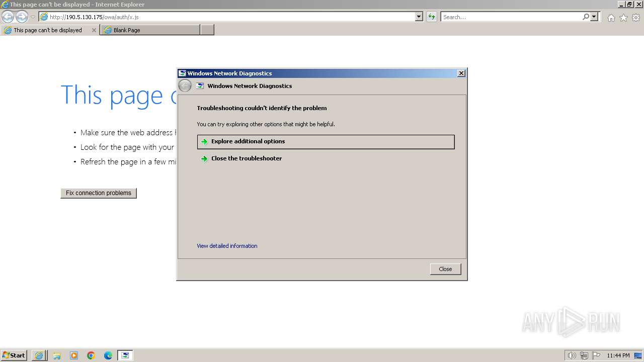Launch Microsoft Edge from the taskbar
Screen dimensions: 644x362
[108, 355]
